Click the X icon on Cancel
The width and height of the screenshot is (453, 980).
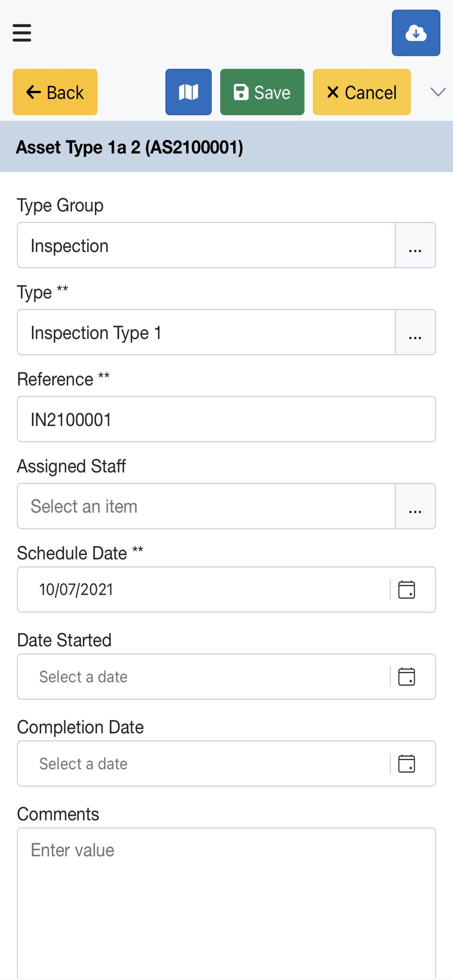[333, 92]
